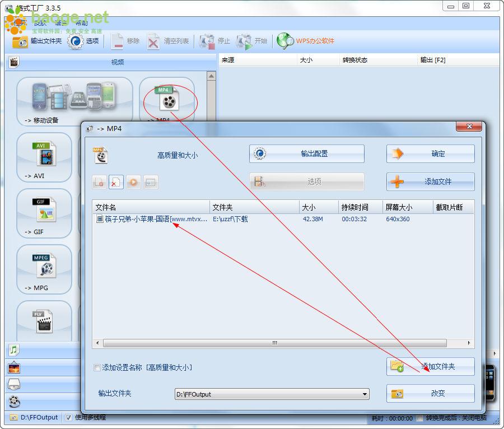Click the toolbar Options button
Image resolution: width=504 pixels, height=429 pixels.
click(x=84, y=41)
